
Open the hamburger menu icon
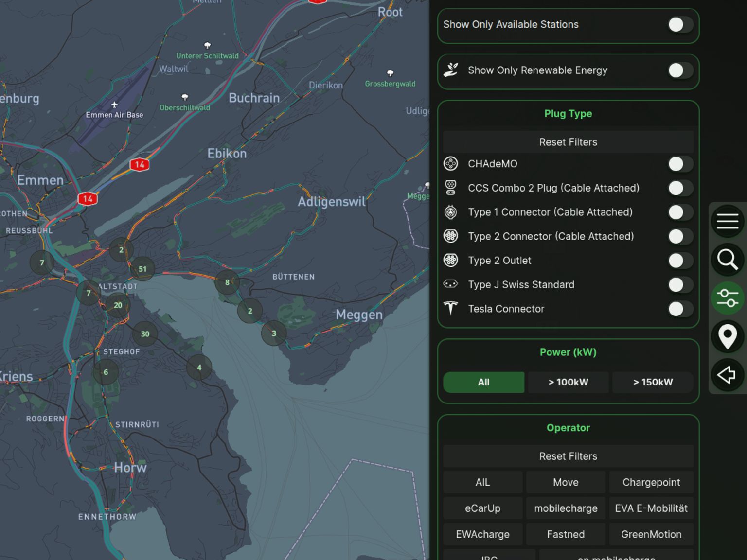[728, 221]
